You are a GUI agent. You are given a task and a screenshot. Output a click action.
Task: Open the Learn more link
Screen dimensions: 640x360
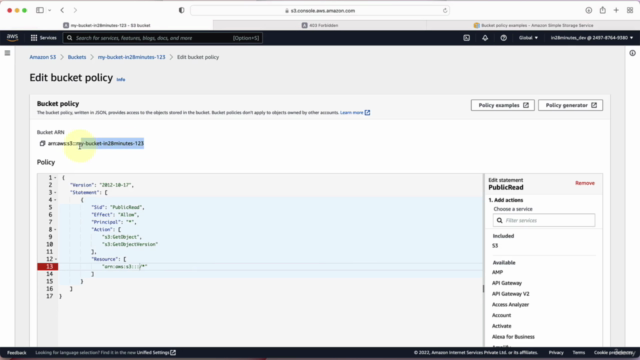pos(351,113)
